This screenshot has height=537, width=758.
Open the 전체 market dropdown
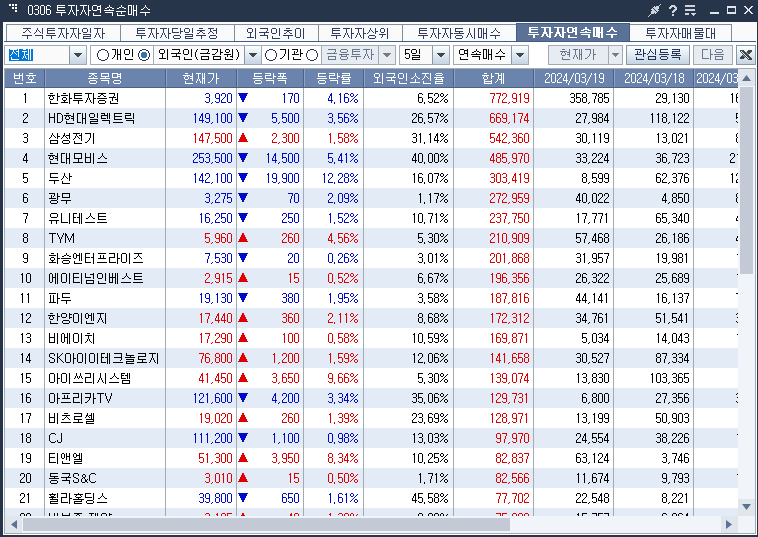coord(78,55)
